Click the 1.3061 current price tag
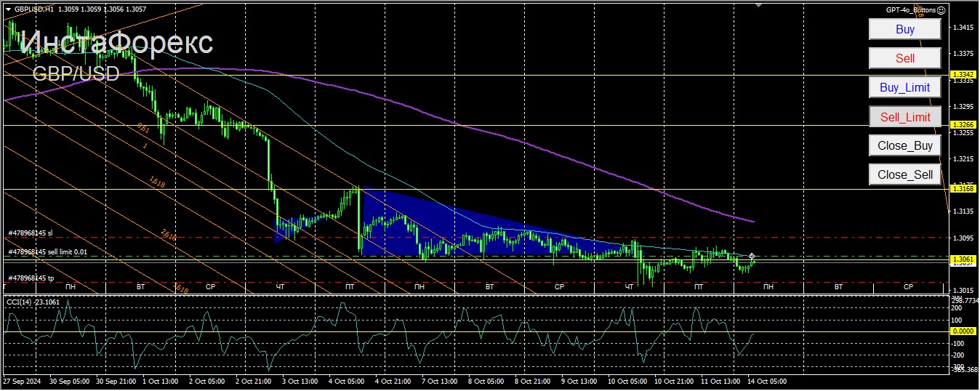This screenshot has height=391, width=980. pos(963,259)
